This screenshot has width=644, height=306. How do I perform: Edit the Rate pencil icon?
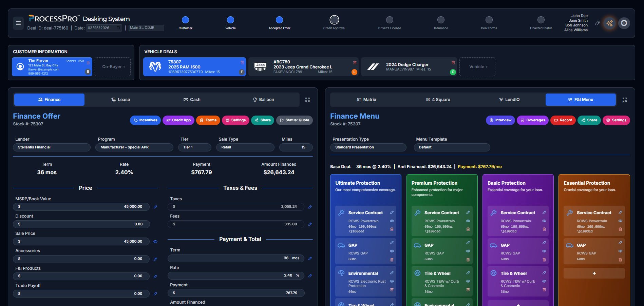(x=310, y=276)
